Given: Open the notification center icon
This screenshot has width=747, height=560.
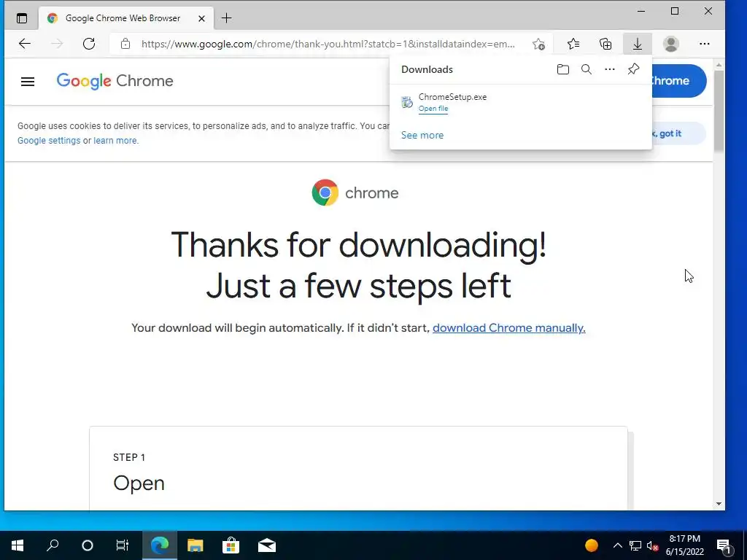Looking at the screenshot, I should coord(724,546).
